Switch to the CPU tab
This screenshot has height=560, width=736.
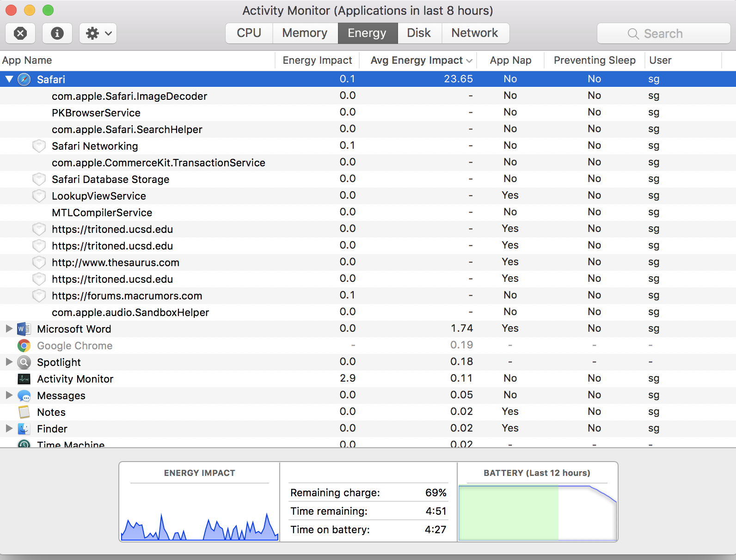[249, 33]
